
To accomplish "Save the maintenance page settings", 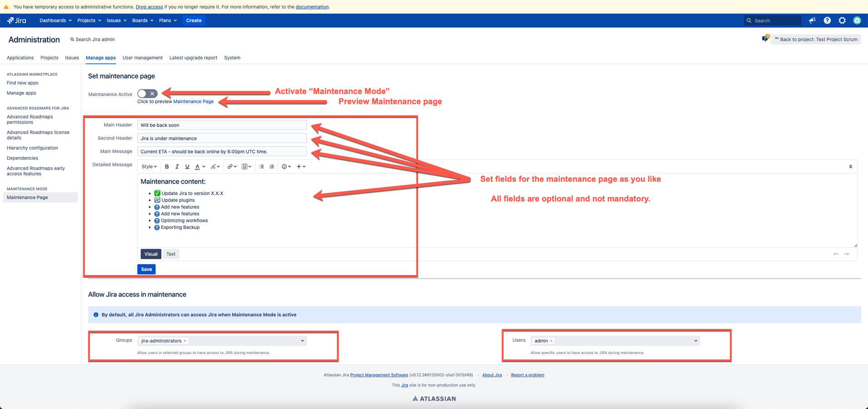I will 146,269.
